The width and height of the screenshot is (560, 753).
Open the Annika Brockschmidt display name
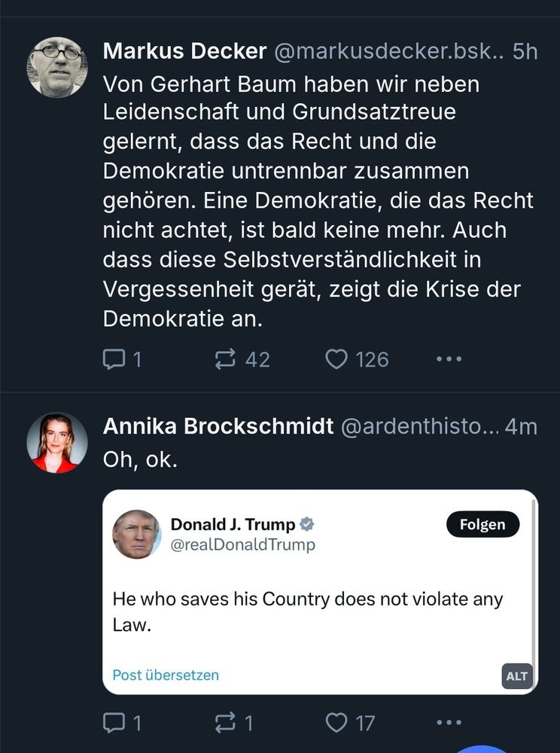coord(218,426)
